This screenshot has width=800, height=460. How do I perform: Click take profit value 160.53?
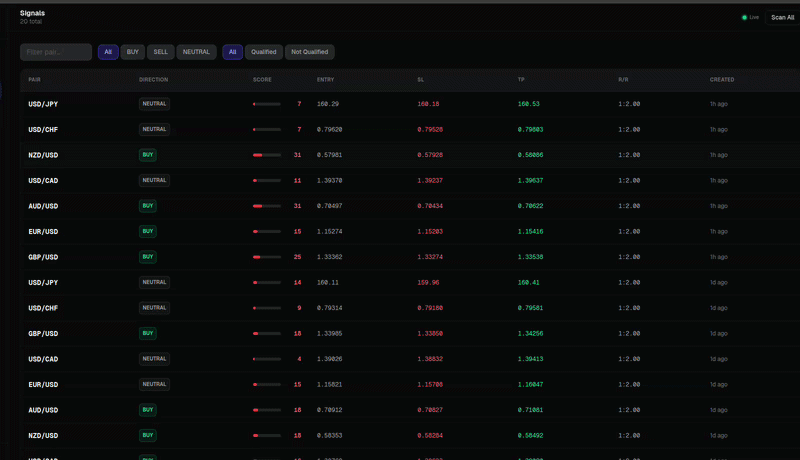click(529, 104)
